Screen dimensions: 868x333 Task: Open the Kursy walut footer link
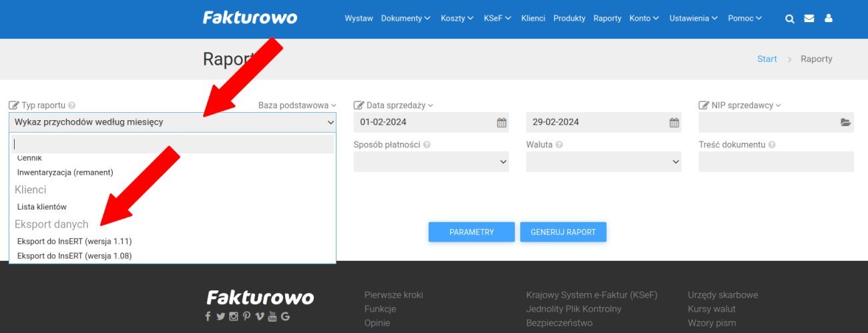coord(712,309)
